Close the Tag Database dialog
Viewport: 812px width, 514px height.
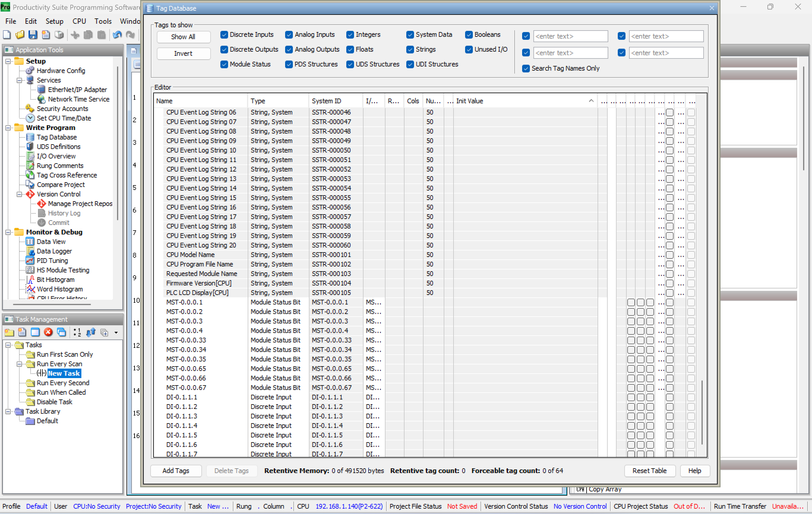[x=712, y=8]
